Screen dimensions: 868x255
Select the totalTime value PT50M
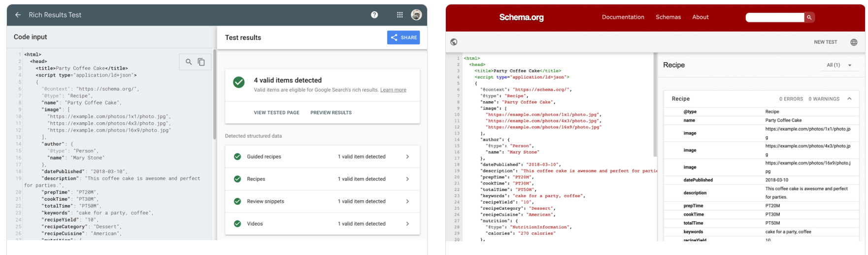[772, 223]
